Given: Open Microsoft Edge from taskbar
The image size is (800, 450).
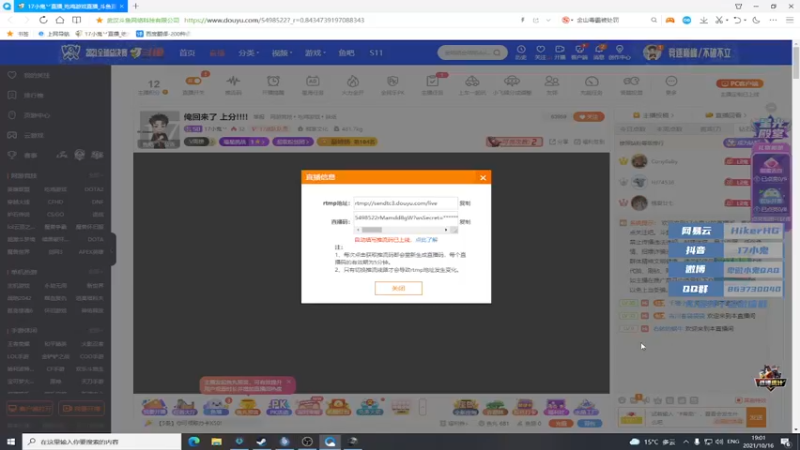Looking at the screenshot, I should tap(194, 442).
